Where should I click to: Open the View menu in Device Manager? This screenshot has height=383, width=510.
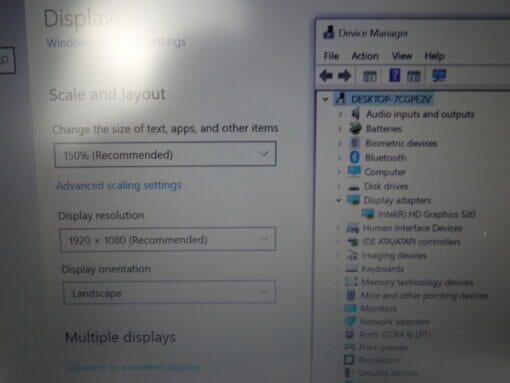click(x=402, y=56)
